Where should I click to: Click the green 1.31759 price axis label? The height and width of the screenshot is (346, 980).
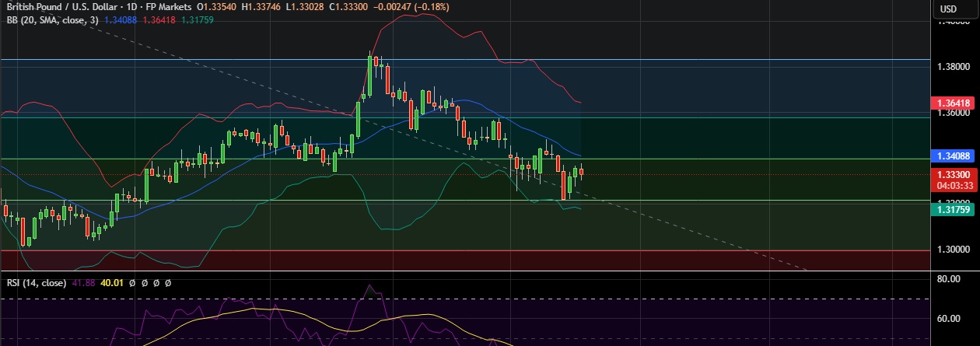952,209
